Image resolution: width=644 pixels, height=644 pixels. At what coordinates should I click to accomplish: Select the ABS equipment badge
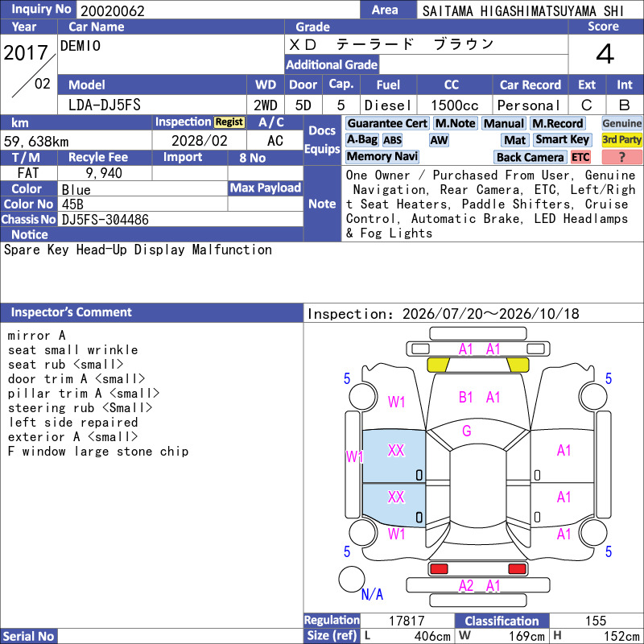point(392,140)
